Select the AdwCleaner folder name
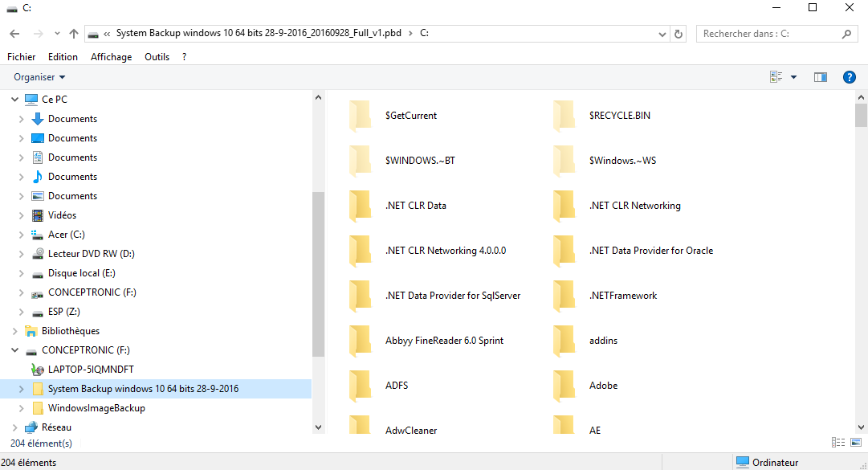 411,430
